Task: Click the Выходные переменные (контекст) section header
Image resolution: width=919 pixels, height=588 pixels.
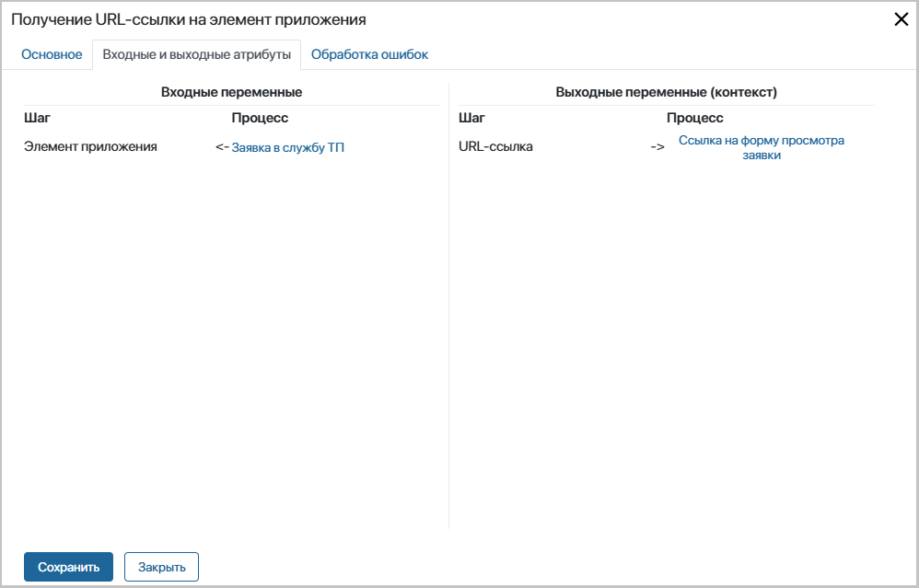Action: [x=667, y=92]
